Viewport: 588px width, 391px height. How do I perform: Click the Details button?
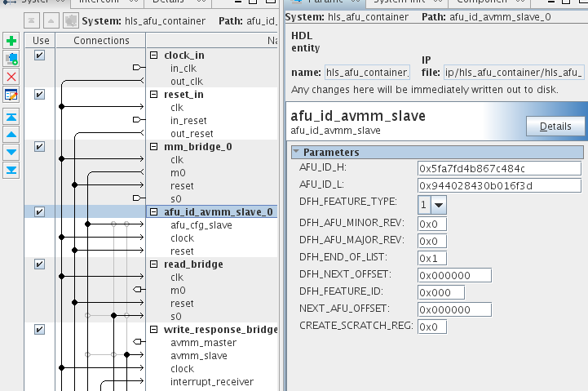point(555,127)
